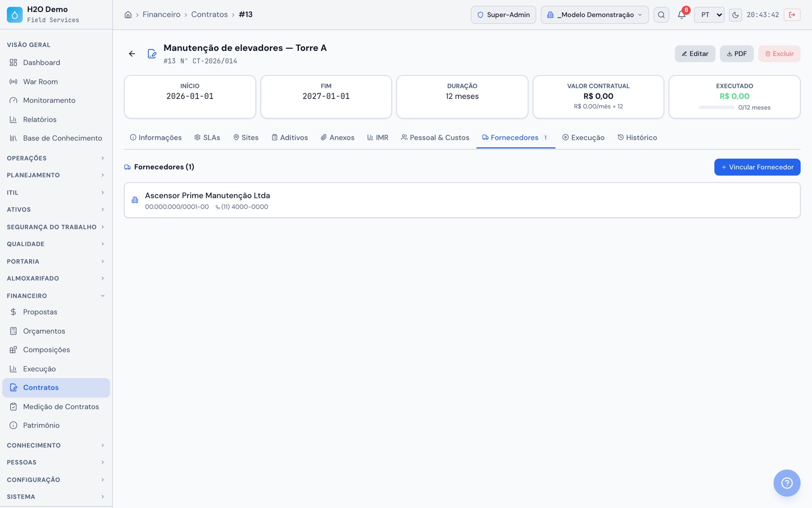Download the contract PDF

736,54
